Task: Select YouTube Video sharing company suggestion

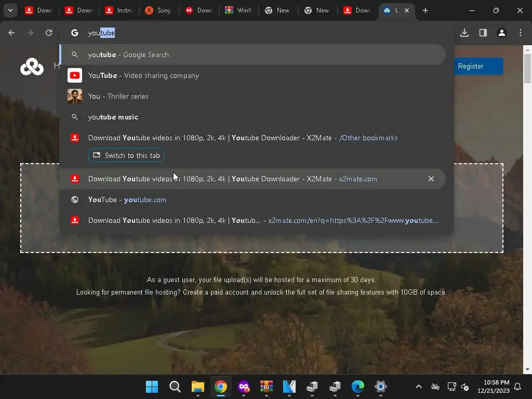Action: pos(253,75)
